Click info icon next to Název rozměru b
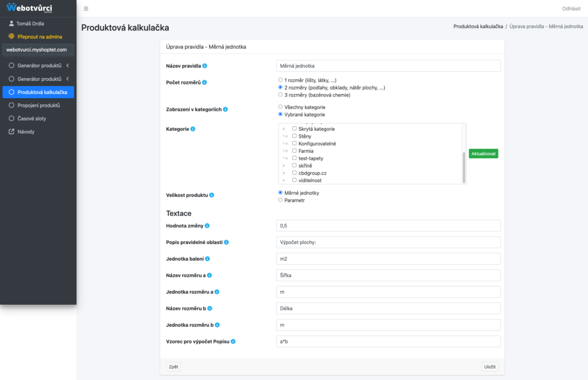The image size is (588, 380). click(210, 308)
